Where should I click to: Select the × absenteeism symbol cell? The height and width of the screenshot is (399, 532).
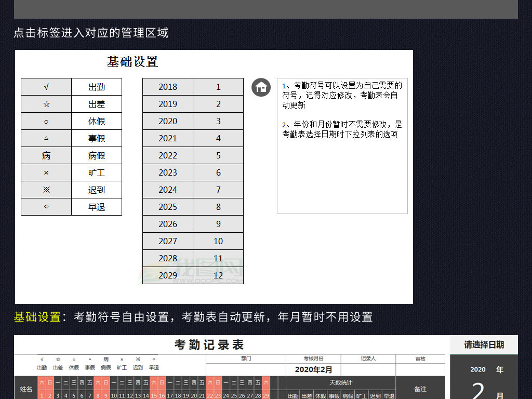point(46,172)
